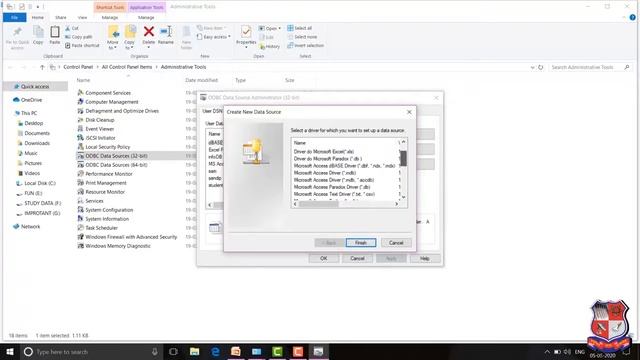Click the Explorer help question mark icon
Image resolution: width=640 pixels, height=360 pixels.
pyautogui.click(x=632, y=17)
